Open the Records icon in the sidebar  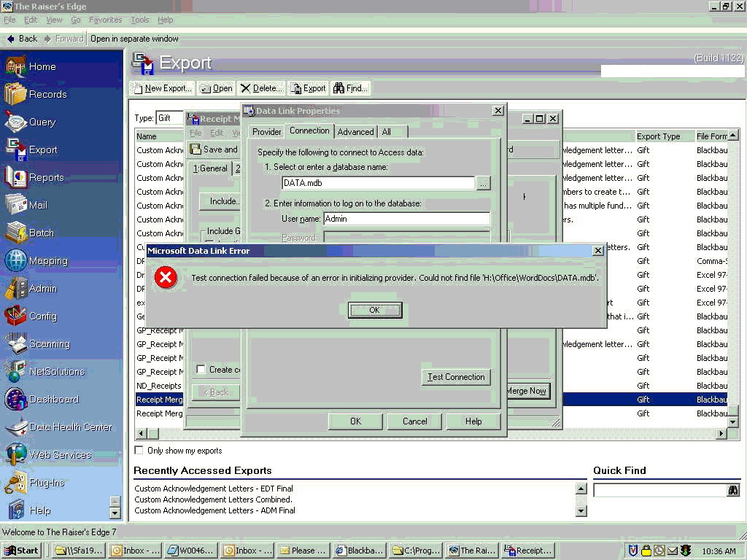(x=35, y=94)
